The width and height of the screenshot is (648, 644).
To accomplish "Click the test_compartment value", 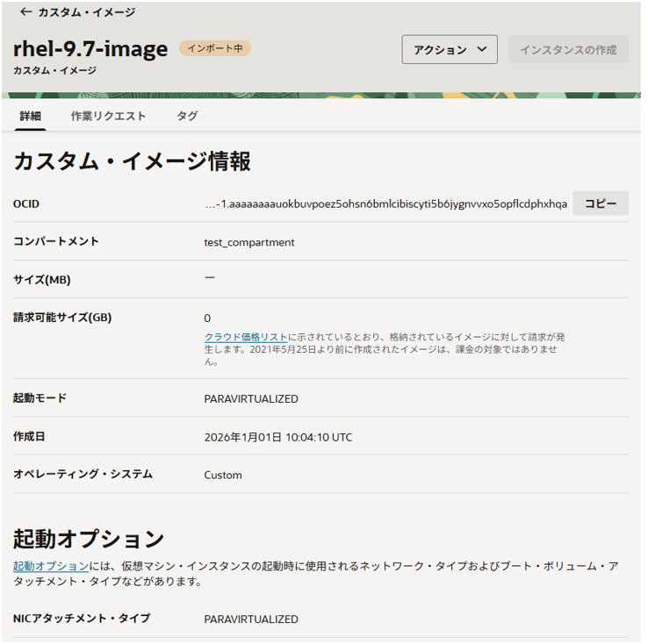I will point(249,242).
